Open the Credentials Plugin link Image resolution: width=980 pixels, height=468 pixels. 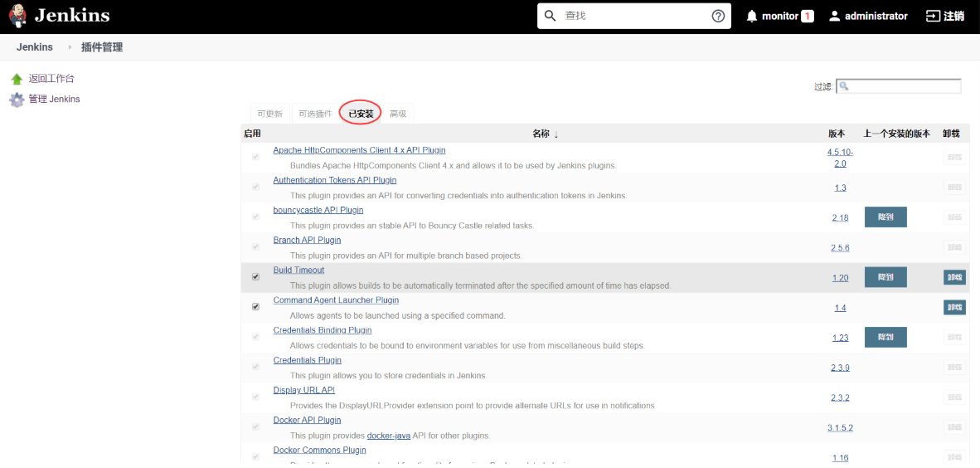point(308,360)
